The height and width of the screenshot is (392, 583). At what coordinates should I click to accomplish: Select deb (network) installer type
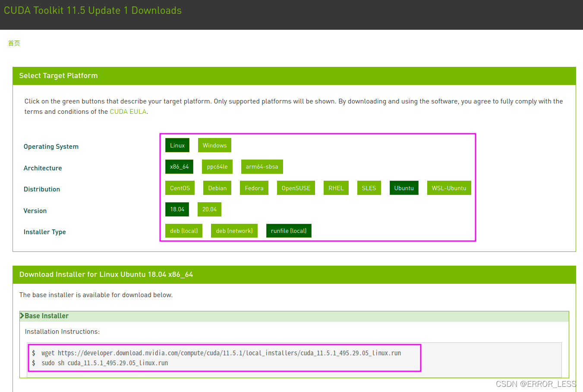(234, 231)
